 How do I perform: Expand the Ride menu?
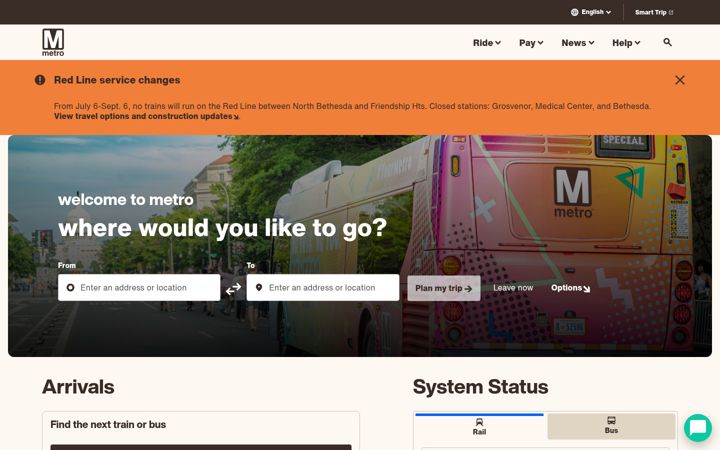(x=487, y=43)
